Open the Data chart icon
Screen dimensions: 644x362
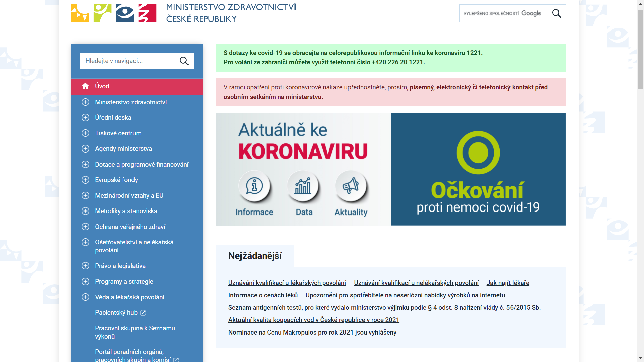tap(303, 186)
